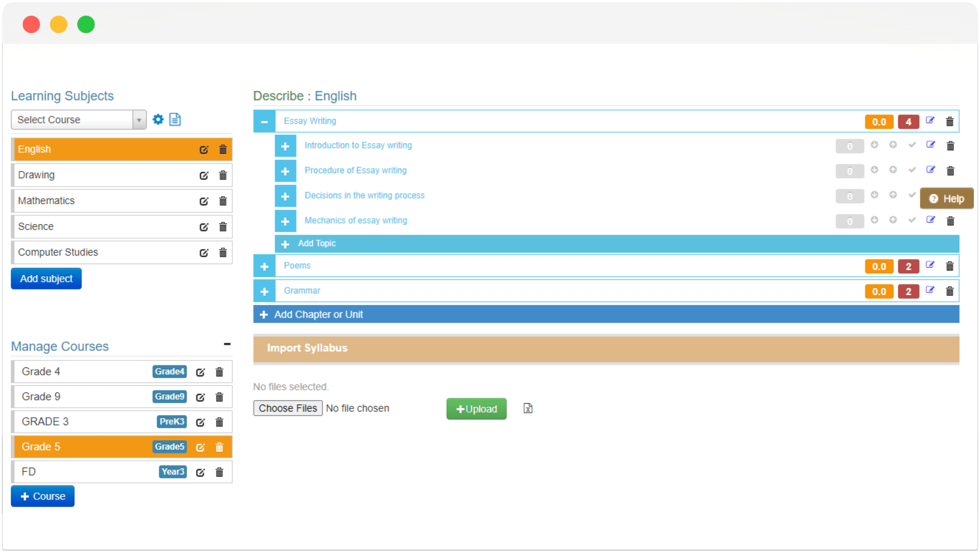Mark Introduction to Essay writing complete
This screenshot has height=552, width=980.
tap(912, 145)
